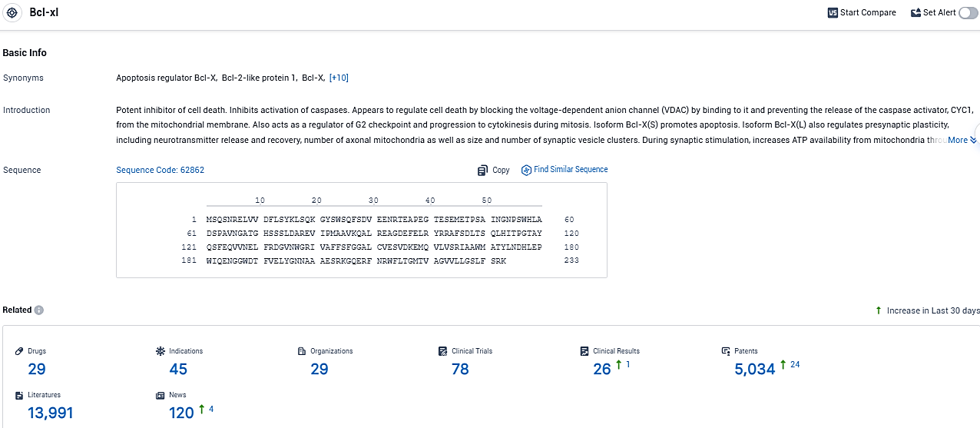
Task: Toggle the Set Alert switch
Action: click(968, 13)
